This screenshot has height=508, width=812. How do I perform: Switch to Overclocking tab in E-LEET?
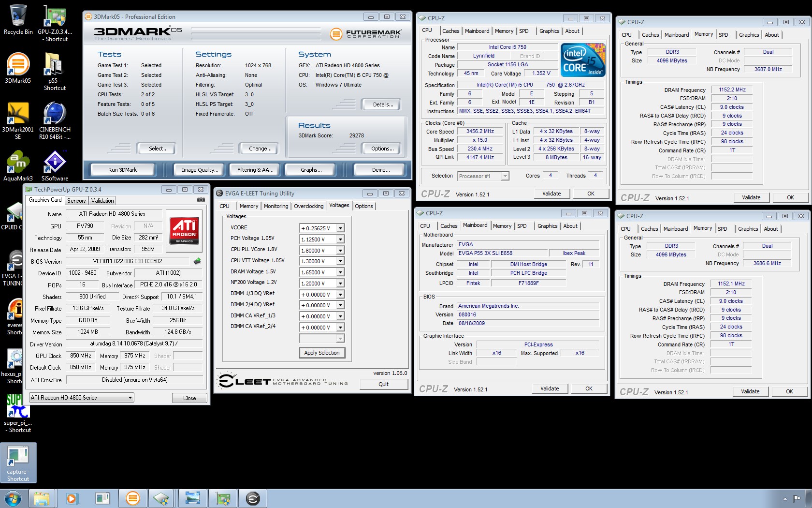[309, 206]
